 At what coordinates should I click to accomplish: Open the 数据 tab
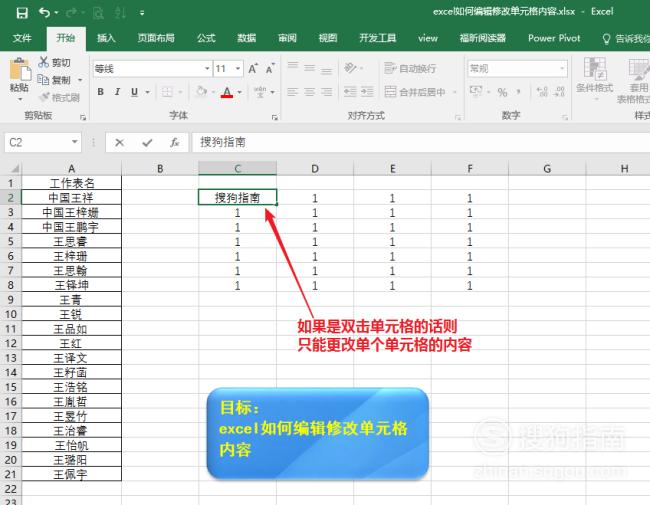(247, 38)
